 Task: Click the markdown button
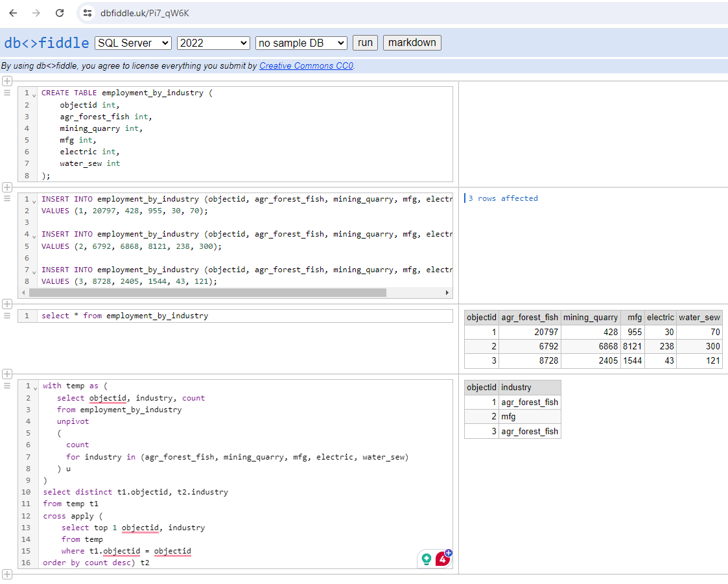coord(412,42)
